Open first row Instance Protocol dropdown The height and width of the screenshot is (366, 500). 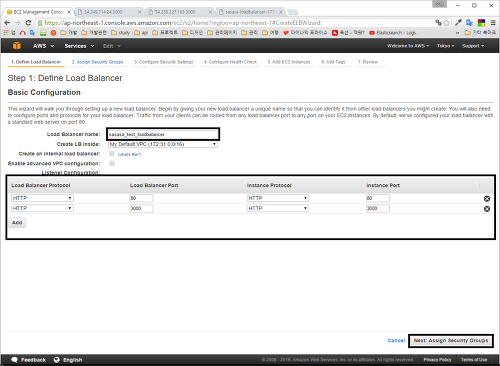(x=278, y=198)
